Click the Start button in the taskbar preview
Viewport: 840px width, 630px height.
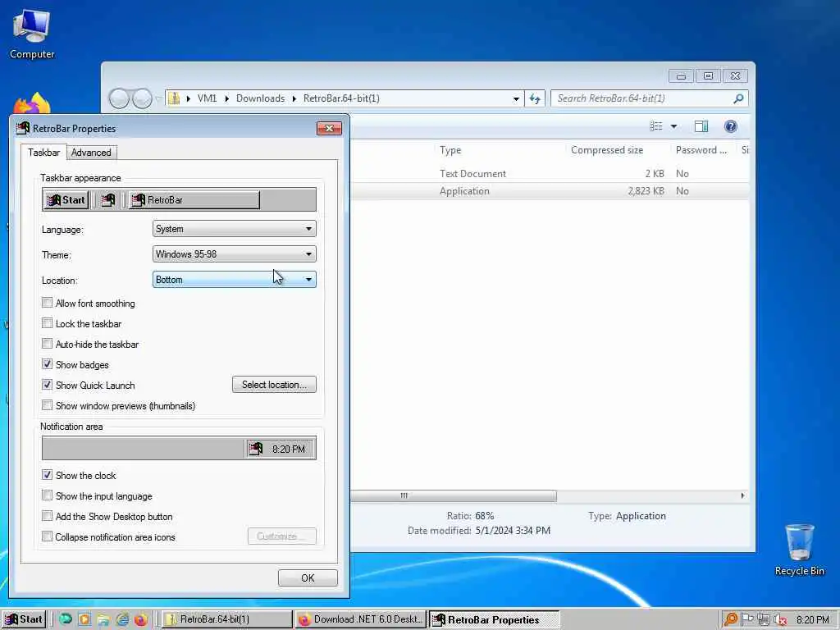pyautogui.click(x=66, y=200)
